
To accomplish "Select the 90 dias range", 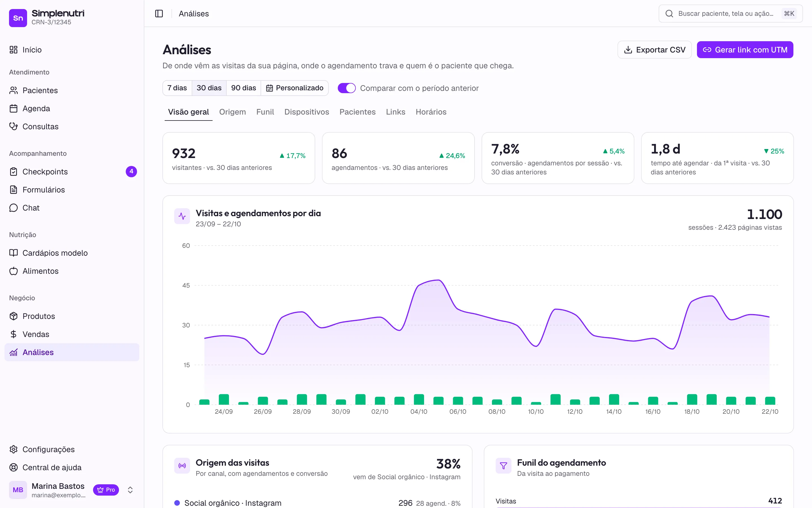I will (x=244, y=88).
